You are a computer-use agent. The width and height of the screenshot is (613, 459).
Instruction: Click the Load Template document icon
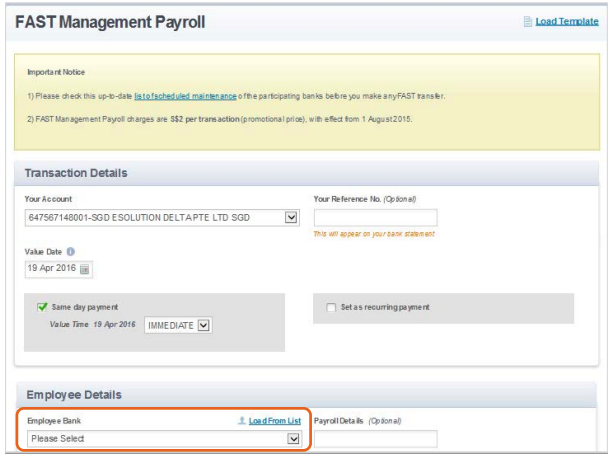pyautogui.click(x=527, y=22)
